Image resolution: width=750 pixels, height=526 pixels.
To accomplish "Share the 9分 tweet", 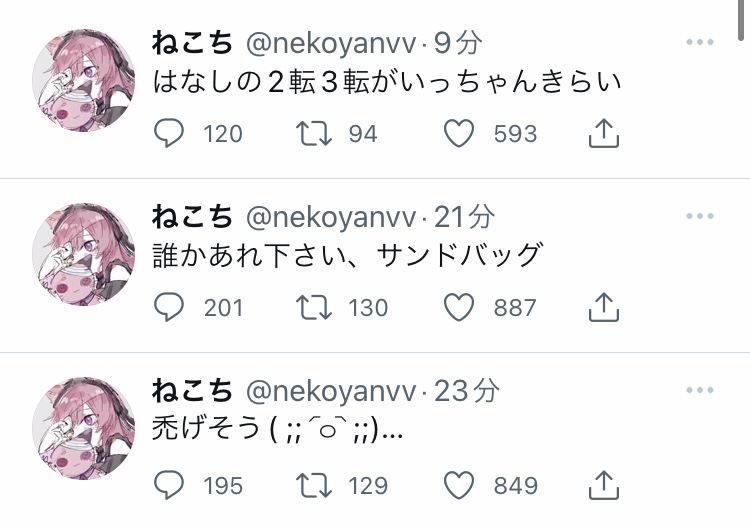I will click(x=603, y=134).
